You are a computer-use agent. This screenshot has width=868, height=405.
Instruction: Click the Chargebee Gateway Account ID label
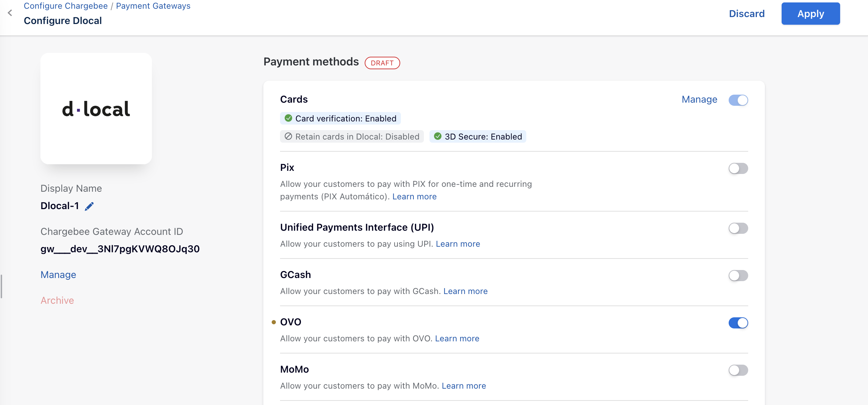[x=112, y=232]
